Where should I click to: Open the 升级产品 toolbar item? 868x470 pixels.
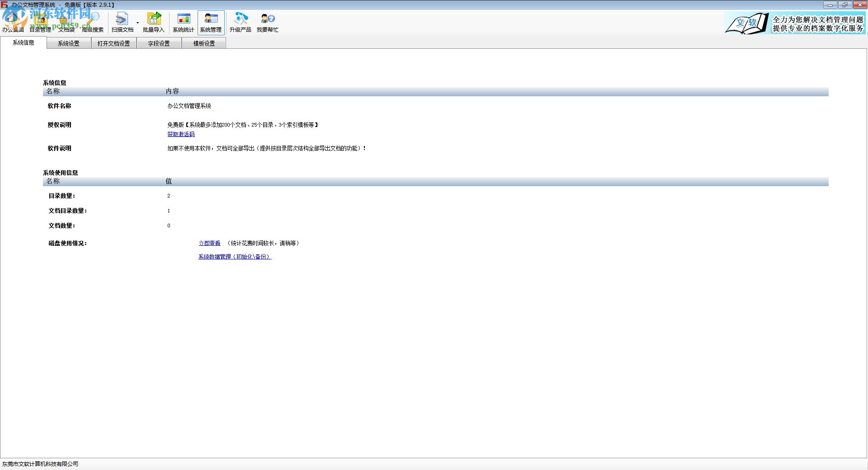point(240,23)
